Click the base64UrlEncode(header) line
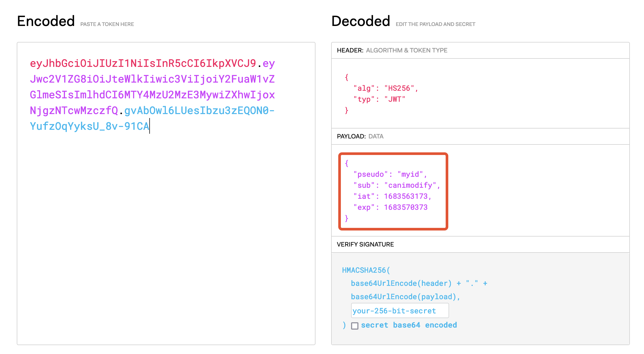The width and height of the screenshot is (644, 354). [419, 283]
